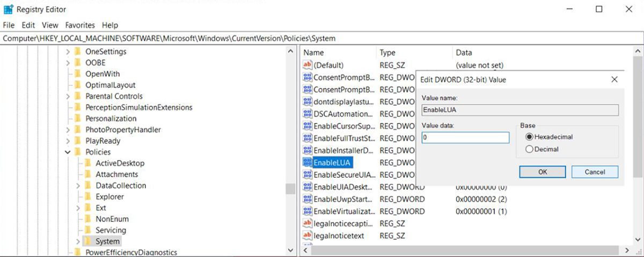The image size is (644, 257).
Task: Click the EnableCursorSup... DWORD icon
Action: click(x=308, y=126)
